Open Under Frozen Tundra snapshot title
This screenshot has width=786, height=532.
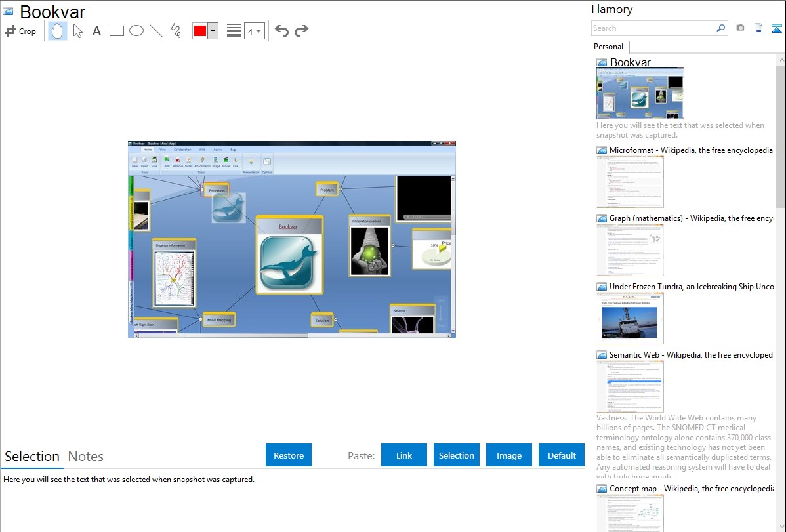(692, 286)
